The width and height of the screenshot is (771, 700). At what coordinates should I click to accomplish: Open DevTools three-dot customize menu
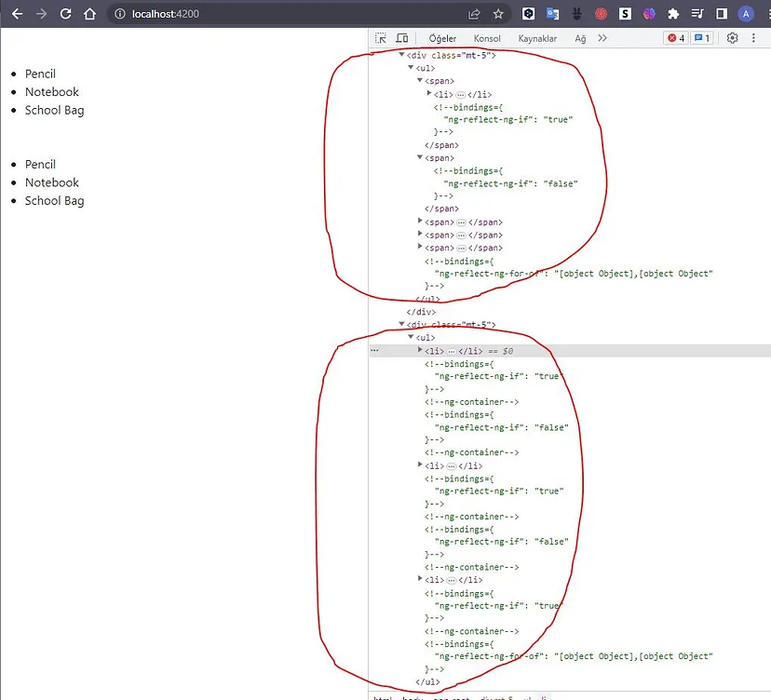pos(753,38)
